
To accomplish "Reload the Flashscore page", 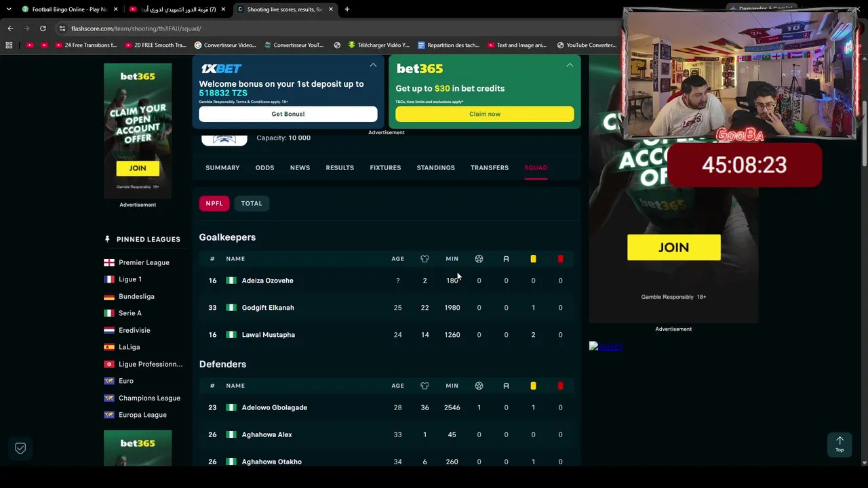I will [43, 28].
